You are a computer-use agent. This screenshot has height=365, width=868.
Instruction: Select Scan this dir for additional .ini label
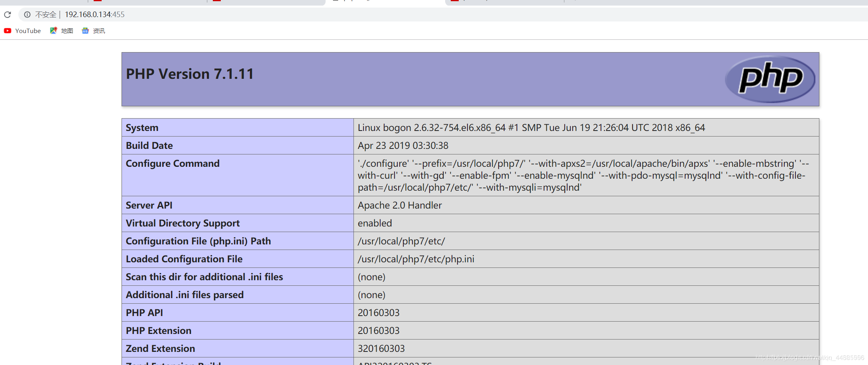[204, 277]
